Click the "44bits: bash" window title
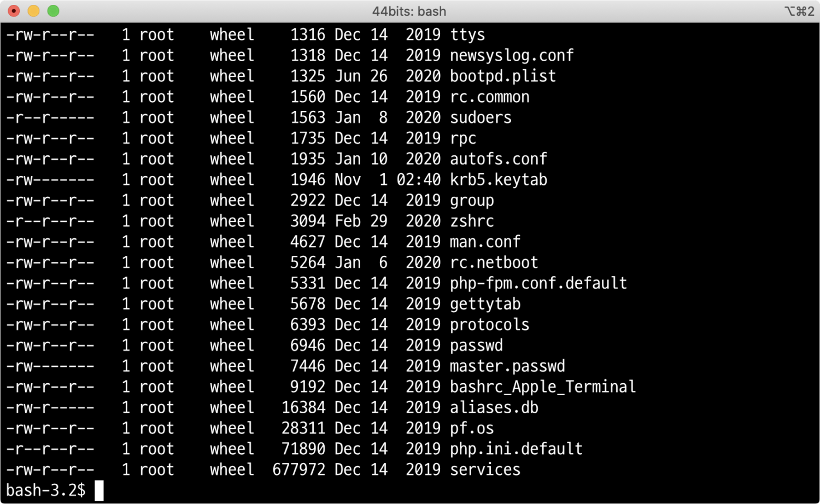820x504 pixels. (409, 11)
